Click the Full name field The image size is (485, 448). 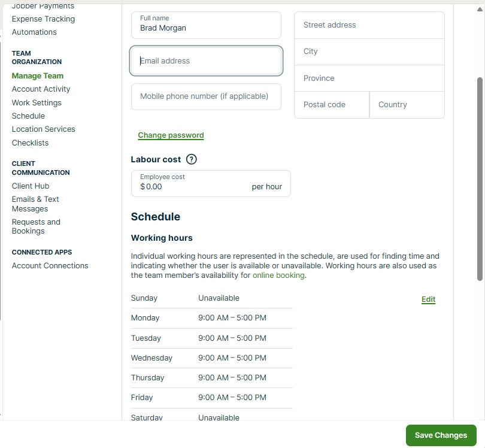[206, 25]
